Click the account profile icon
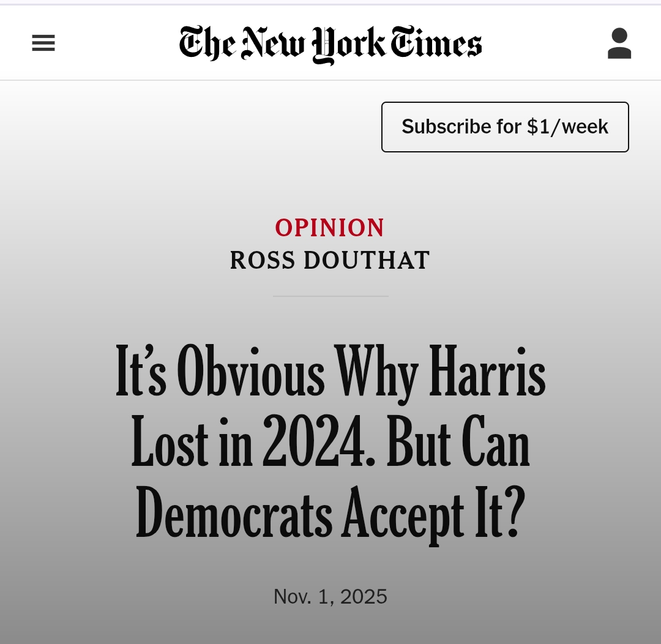This screenshot has height=644, width=661. coord(619,43)
